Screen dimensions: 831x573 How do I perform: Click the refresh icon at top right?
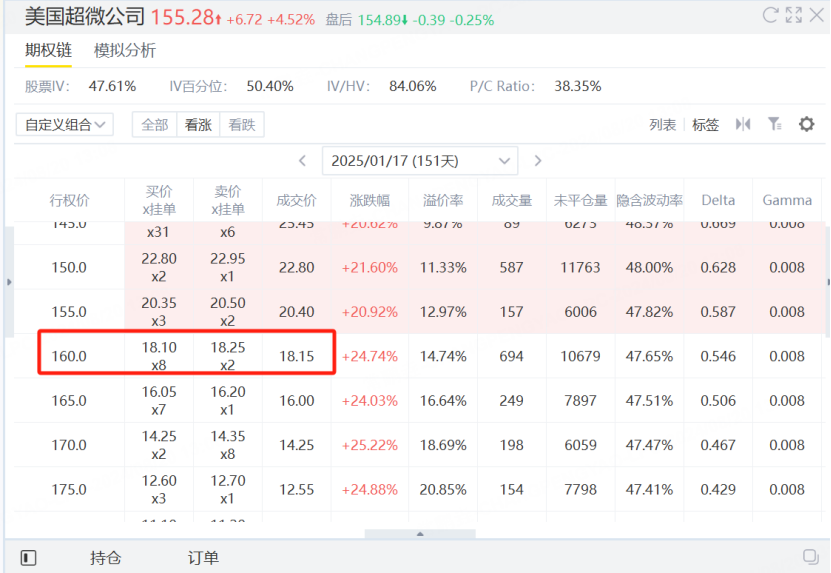770,15
